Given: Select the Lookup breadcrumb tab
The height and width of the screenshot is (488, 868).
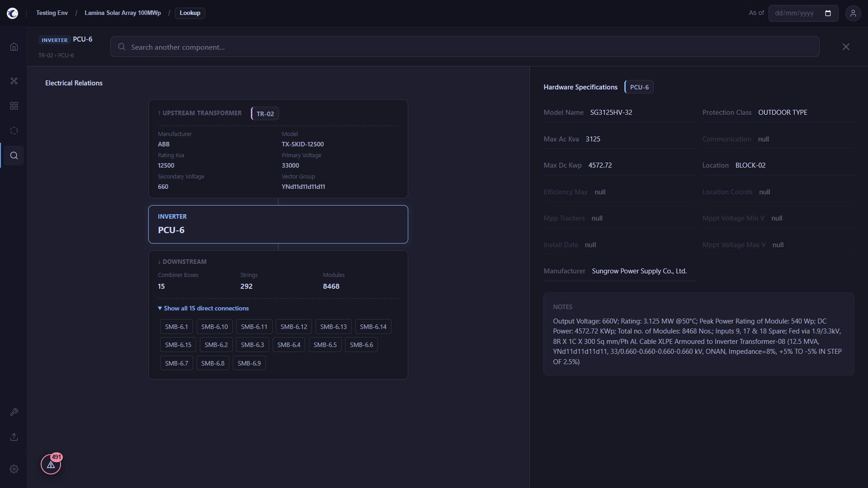Looking at the screenshot, I should click(x=190, y=13).
